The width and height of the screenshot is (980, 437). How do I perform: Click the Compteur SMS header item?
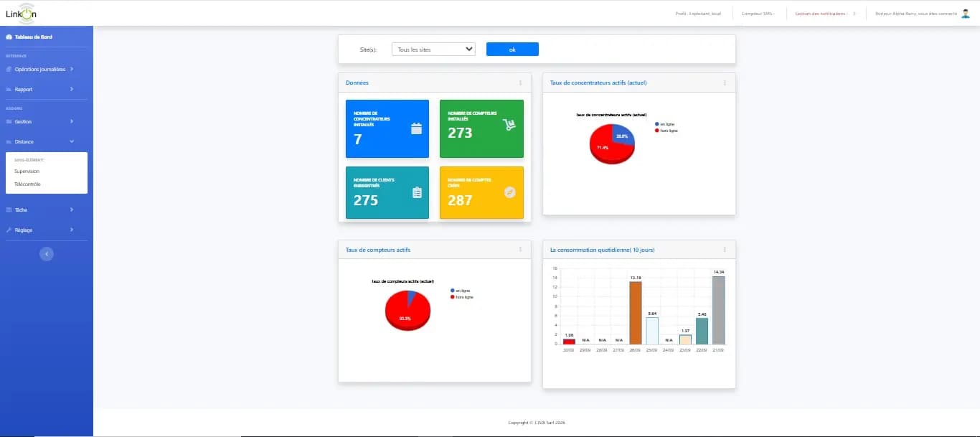tap(759, 13)
